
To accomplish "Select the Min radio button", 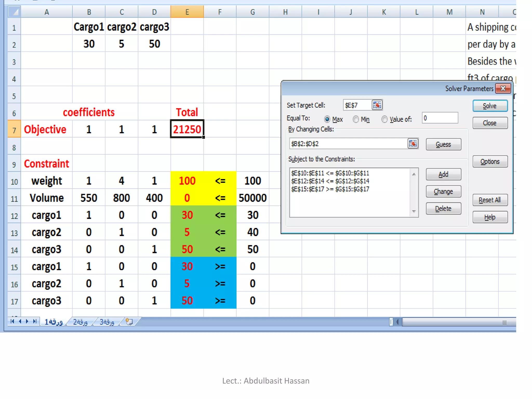I will pyautogui.click(x=356, y=119).
